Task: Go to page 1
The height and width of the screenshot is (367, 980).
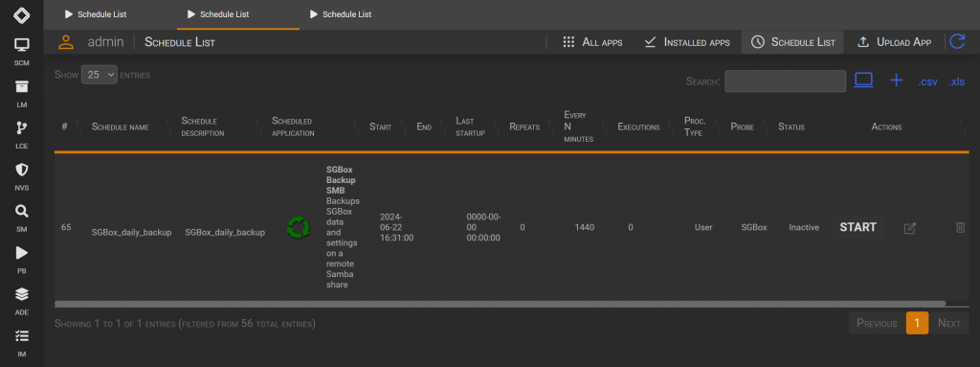Action: [x=917, y=323]
